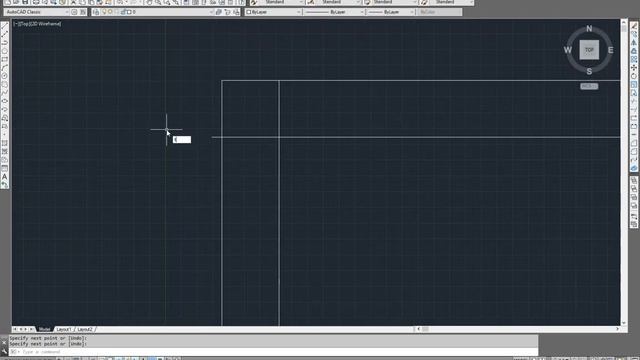Select the Circle draw tool

[4, 76]
